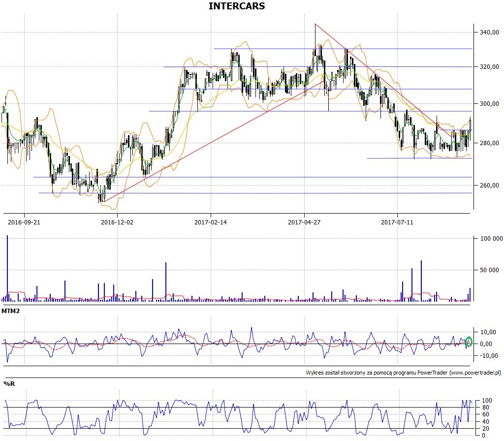Click the 2016-09-21 date label
This screenshot has width=504, height=441.
[24, 222]
